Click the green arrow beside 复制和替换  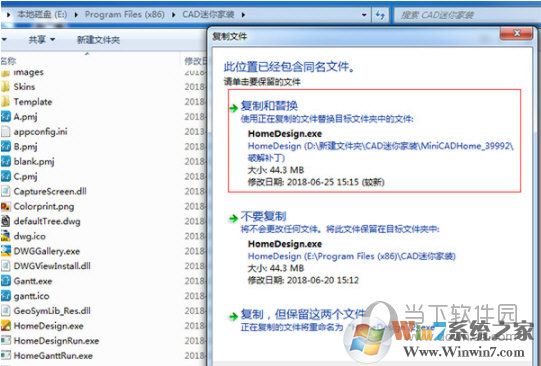(x=234, y=108)
